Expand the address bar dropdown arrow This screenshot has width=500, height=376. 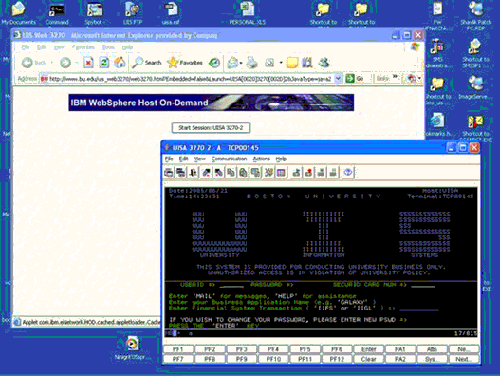(x=338, y=79)
